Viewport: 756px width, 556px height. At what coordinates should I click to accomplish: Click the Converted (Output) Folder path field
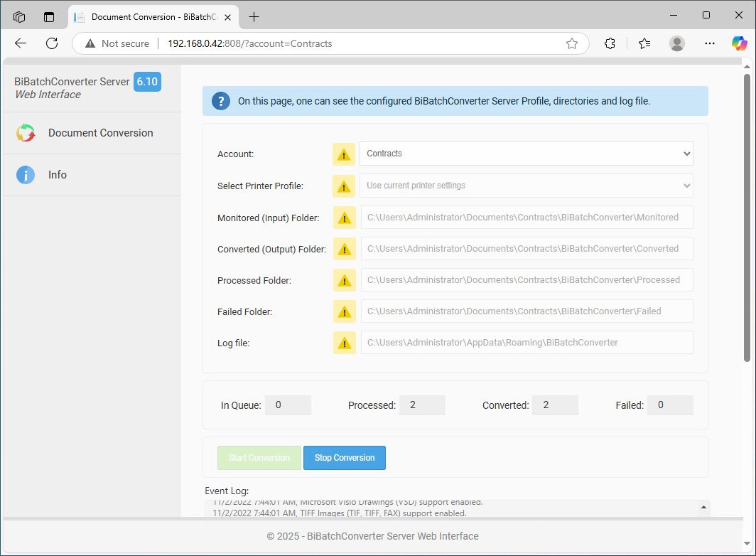pyautogui.click(x=526, y=249)
